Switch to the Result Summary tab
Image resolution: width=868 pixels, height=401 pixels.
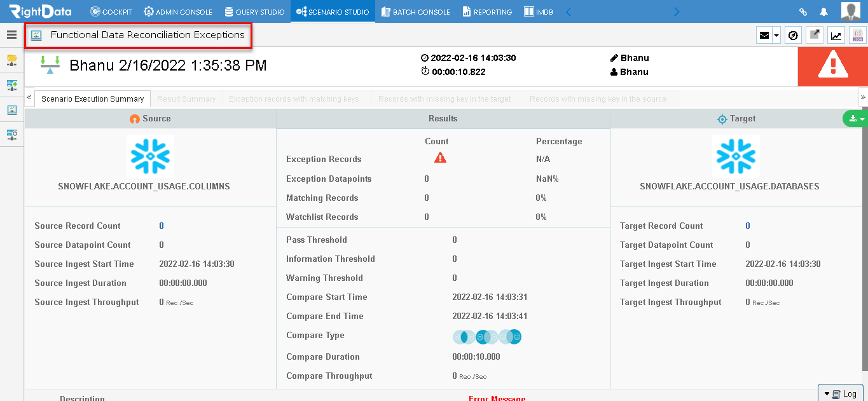186,99
